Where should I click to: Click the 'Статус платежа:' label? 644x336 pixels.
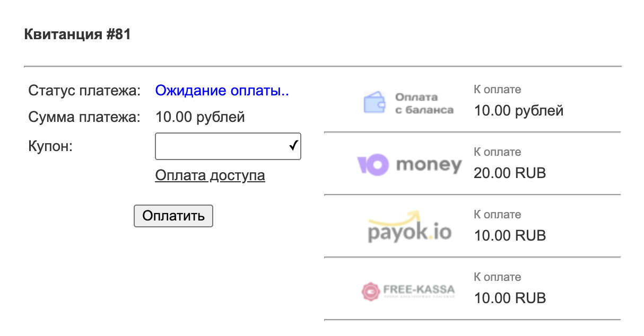[84, 91]
